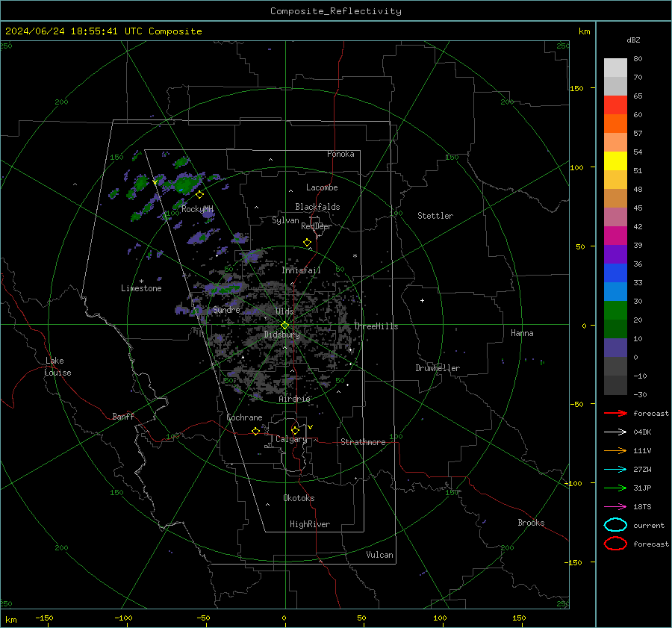Image resolution: width=672 pixels, height=628 pixels.
Task: Click the red forecast arrow legend icon
Action: point(615,413)
